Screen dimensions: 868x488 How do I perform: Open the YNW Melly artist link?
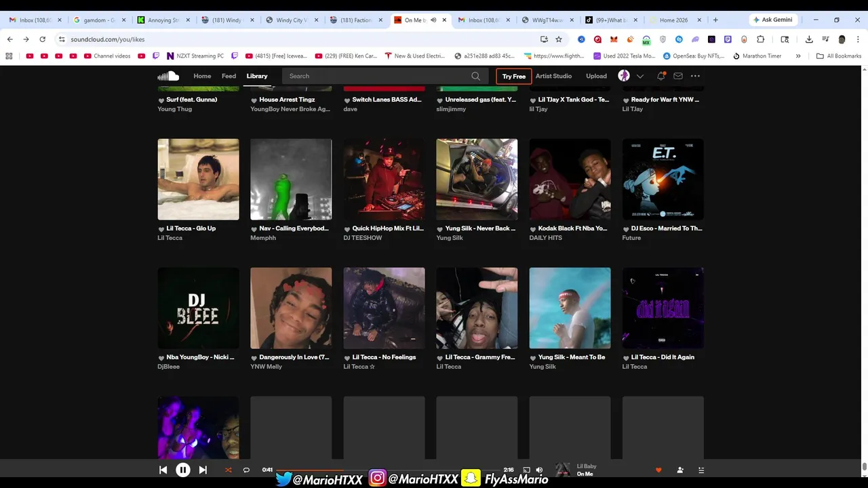(266, 367)
